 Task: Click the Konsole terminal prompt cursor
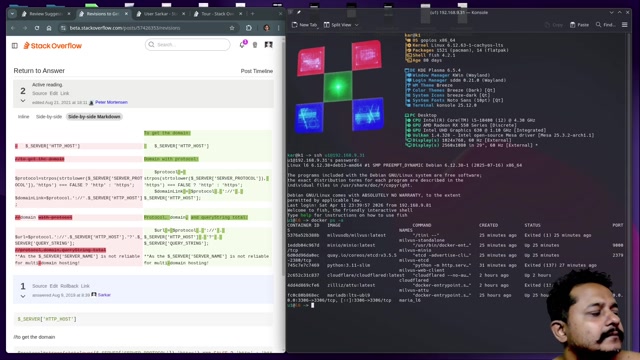click(x=313, y=305)
